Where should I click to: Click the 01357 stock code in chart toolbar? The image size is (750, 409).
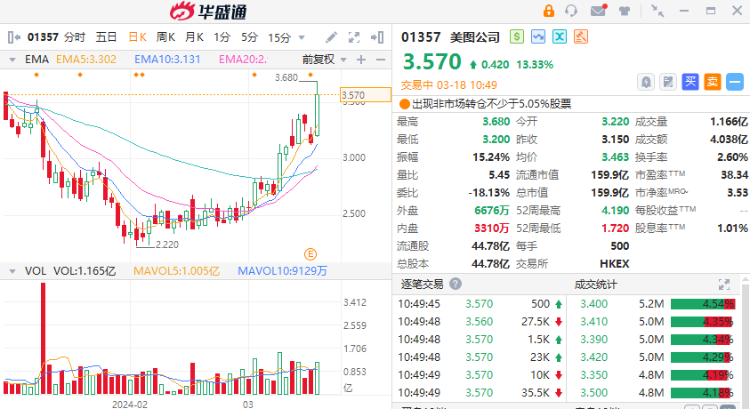pyautogui.click(x=43, y=37)
